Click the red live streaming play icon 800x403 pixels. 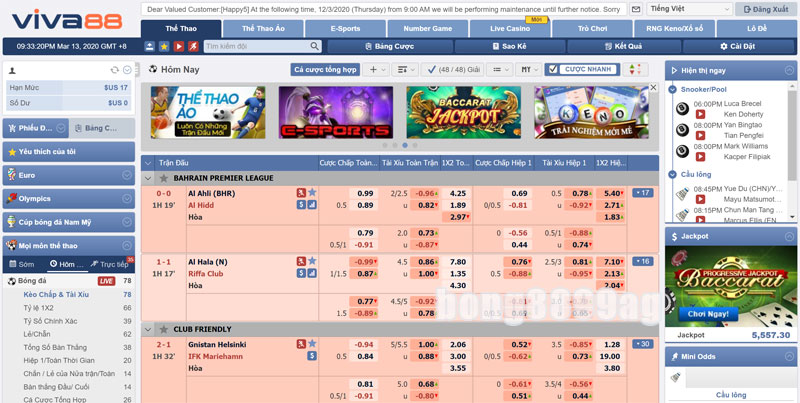coord(179,46)
